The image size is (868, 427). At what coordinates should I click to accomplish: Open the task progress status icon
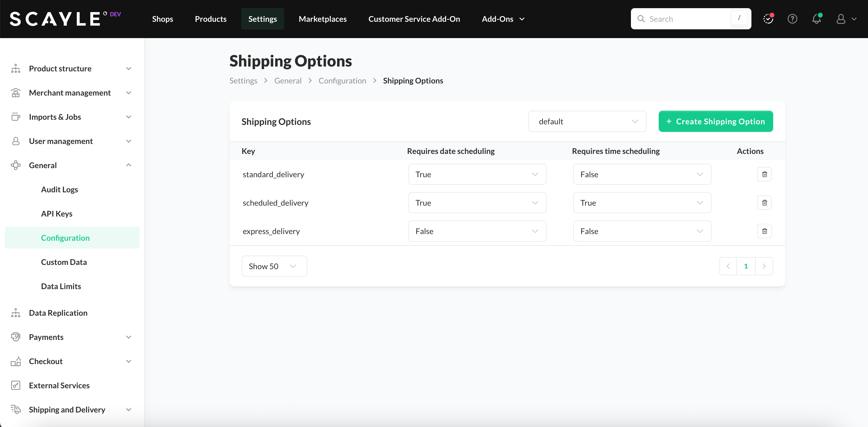click(768, 19)
